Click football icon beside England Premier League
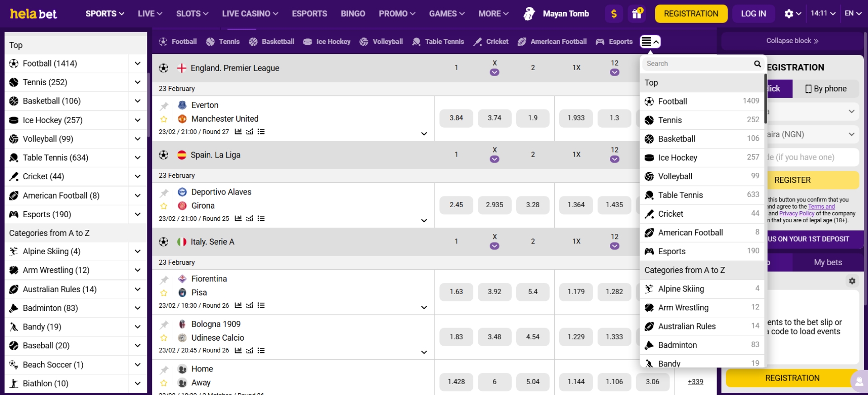Image resolution: width=868 pixels, height=395 pixels. pos(164,68)
